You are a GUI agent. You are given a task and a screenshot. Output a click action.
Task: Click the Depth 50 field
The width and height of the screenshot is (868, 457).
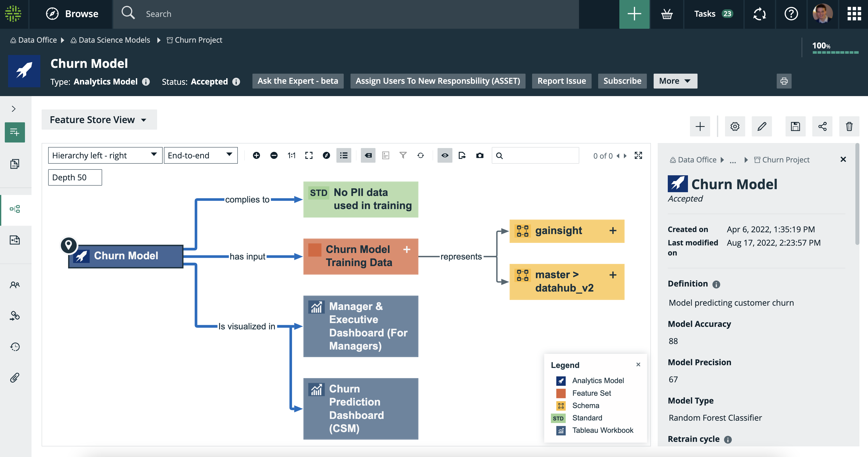click(x=75, y=177)
